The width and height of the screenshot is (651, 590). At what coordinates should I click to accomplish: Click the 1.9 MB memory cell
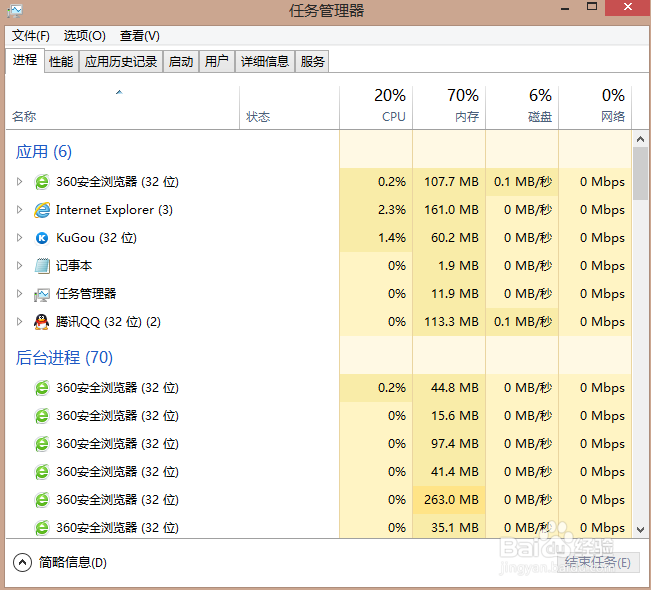click(x=449, y=266)
